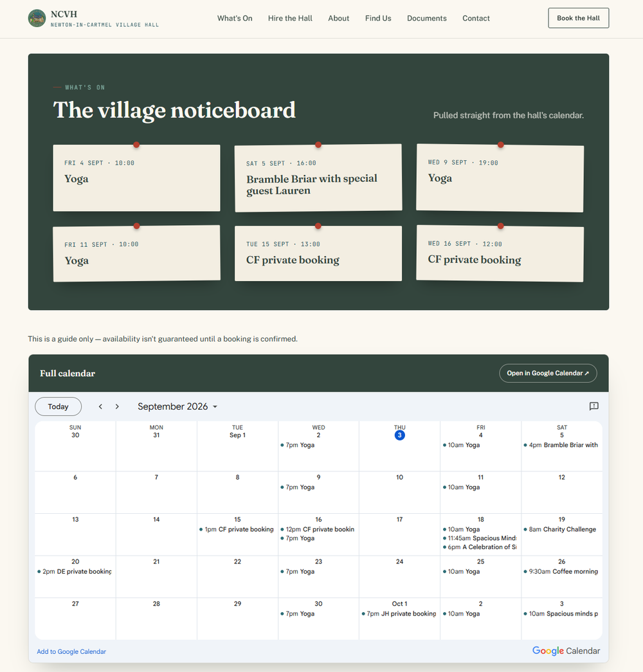Open What's On nav item

point(235,19)
